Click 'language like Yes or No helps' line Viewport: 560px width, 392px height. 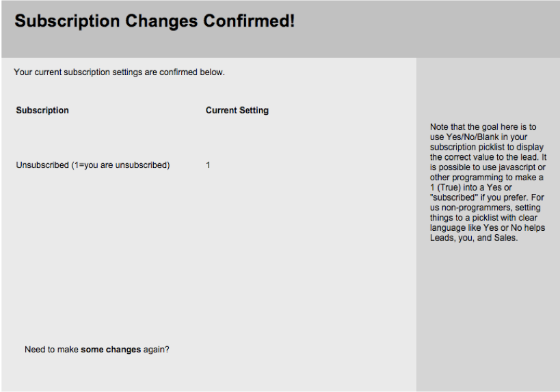point(487,228)
